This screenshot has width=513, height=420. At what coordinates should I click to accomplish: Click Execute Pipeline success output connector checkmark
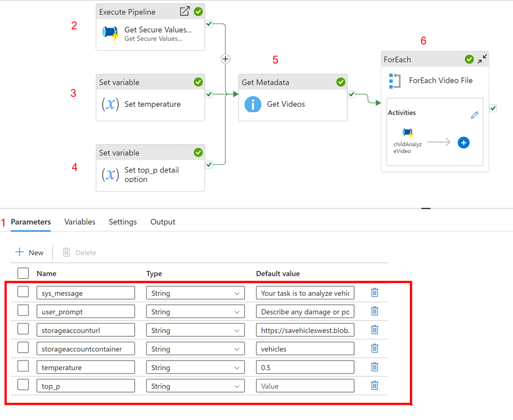[x=209, y=24]
